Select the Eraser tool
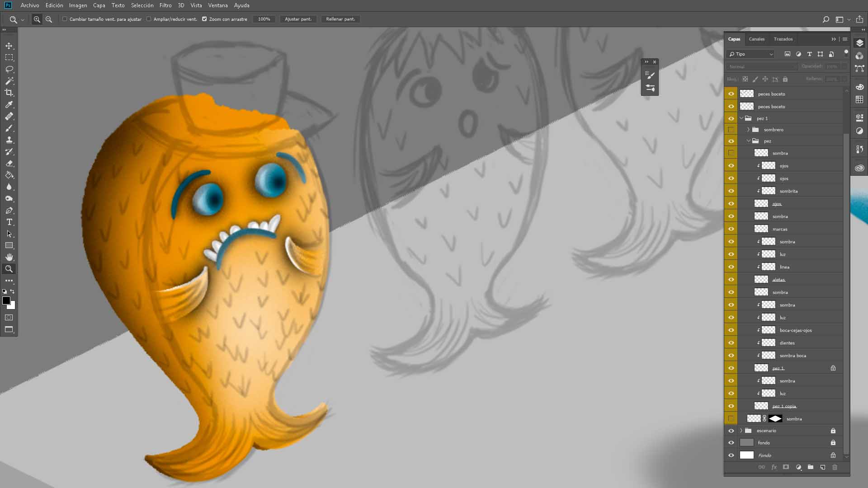The width and height of the screenshot is (868, 488). coord(9,163)
